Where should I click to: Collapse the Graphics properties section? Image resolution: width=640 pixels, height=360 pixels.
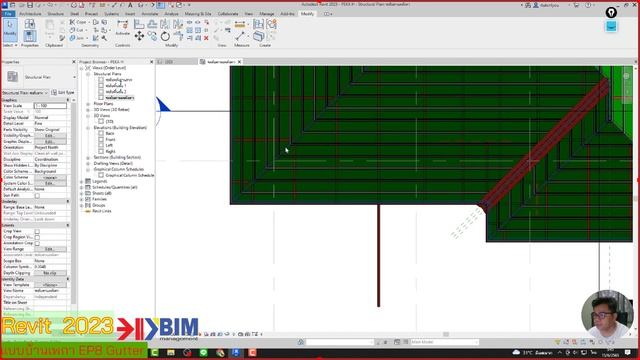pos(68,100)
